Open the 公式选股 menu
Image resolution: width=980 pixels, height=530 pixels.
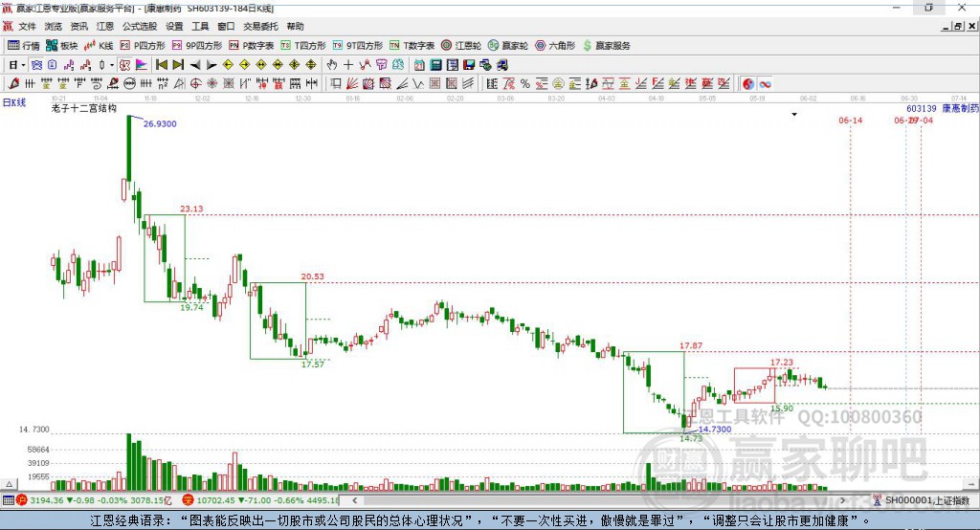click(x=140, y=26)
